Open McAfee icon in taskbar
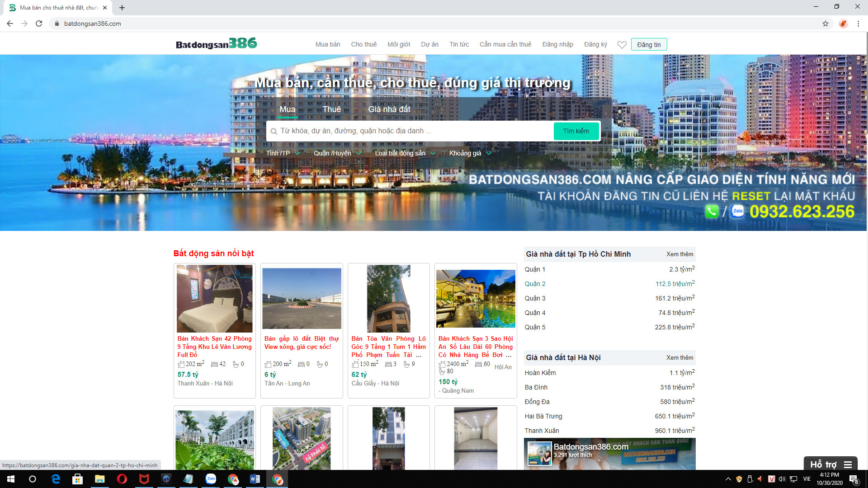Screen dimensions: 868x488 (144, 479)
